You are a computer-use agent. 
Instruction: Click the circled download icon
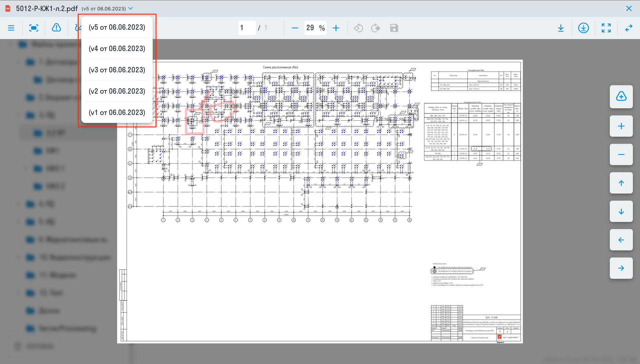pyautogui.click(x=583, y=28)
